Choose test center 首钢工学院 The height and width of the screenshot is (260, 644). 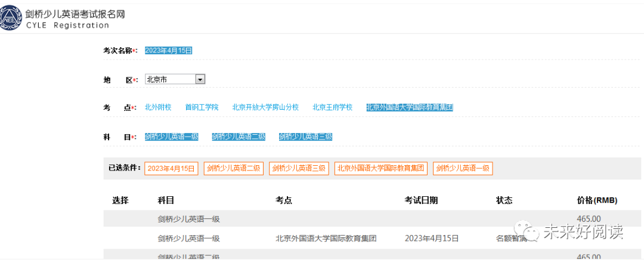202,107
